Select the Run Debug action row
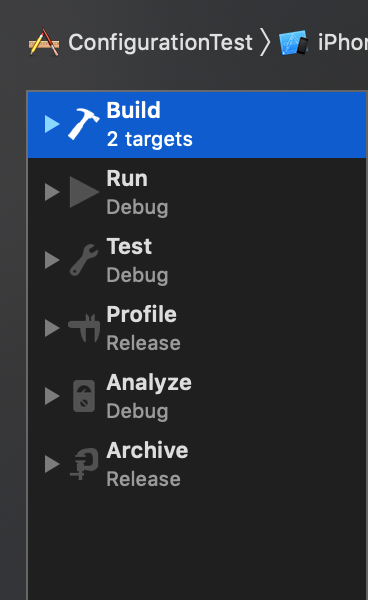The image size is (368, 600). coord(197,192)
